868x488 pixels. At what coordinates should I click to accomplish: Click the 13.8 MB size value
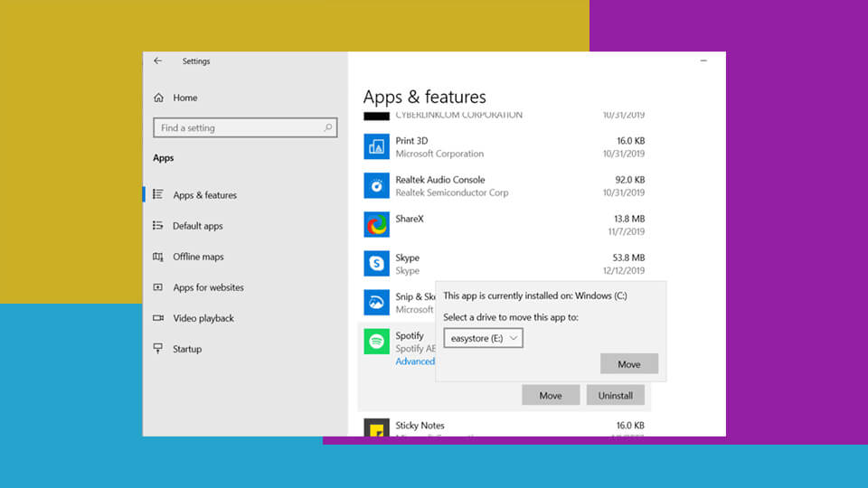coord(629,219)
